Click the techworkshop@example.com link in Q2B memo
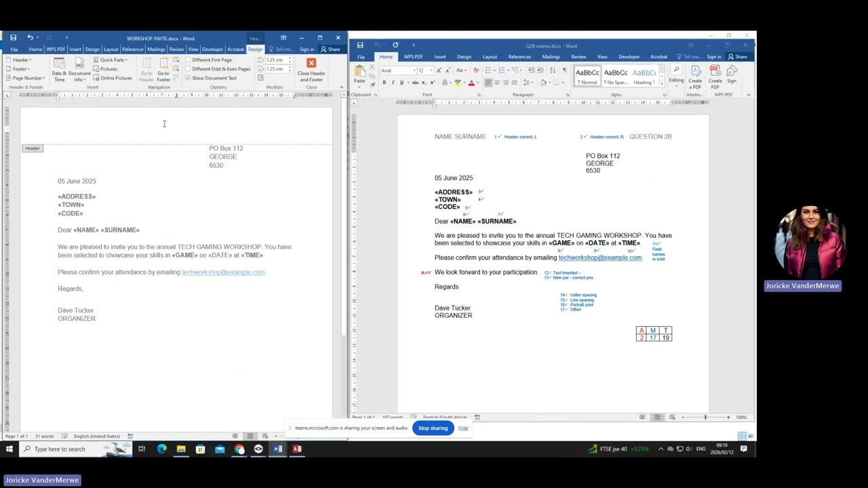Viewport: 868px width, 488px height. click(599, 258)
